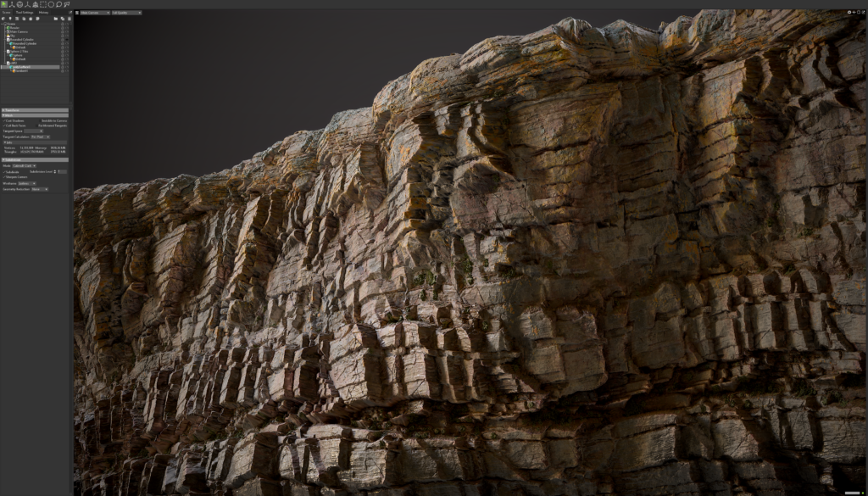Open the Tangent Calculation dropdown

[x=40, y=137]
